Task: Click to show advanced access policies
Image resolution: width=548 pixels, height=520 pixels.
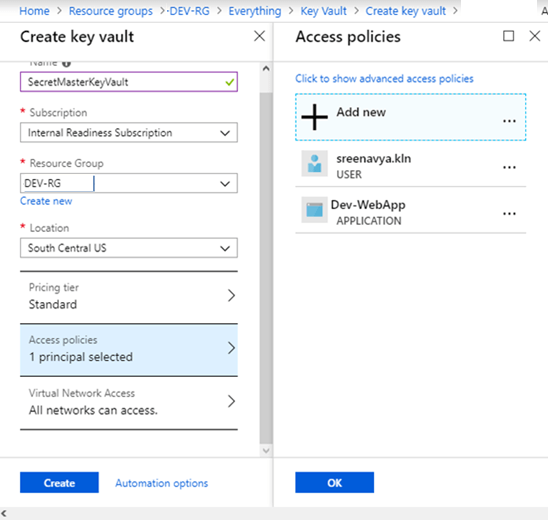Action: (384, 79)
